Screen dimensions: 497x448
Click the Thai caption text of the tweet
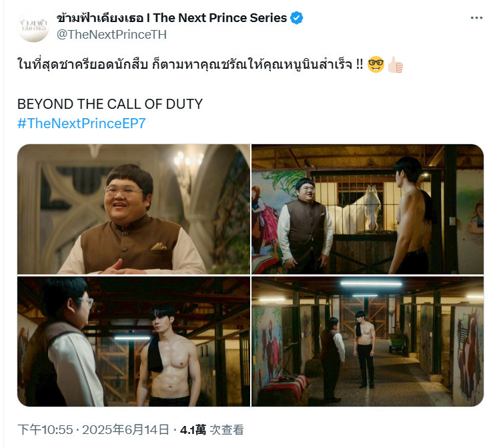click(190, 64)
